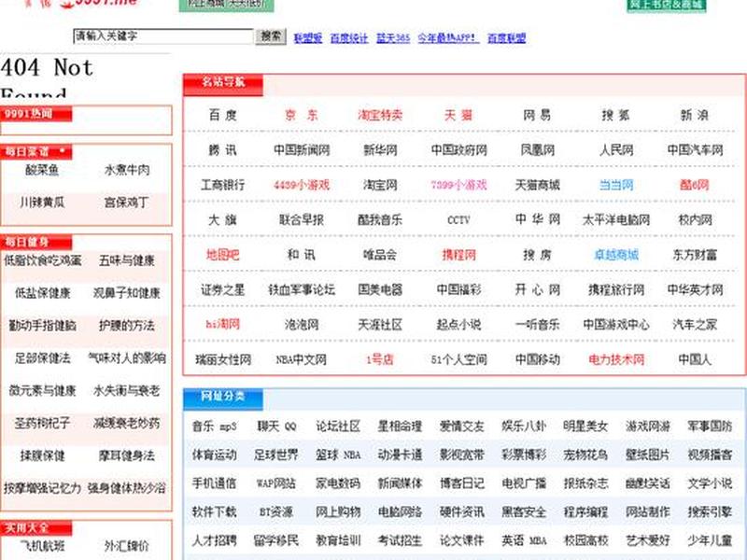Open the 蓝天365 link
The height and width of the screenshot is (560, 747).
[x=393, y=38]
